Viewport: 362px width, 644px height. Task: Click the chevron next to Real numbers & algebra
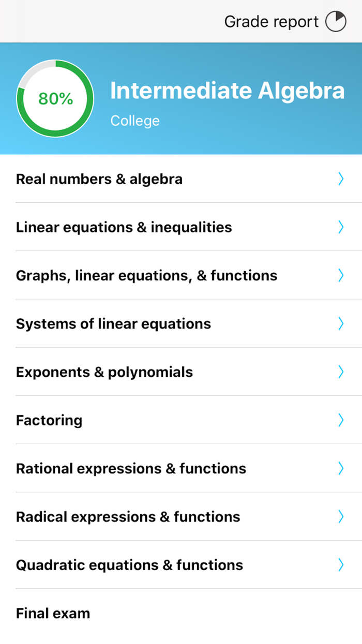341,179
